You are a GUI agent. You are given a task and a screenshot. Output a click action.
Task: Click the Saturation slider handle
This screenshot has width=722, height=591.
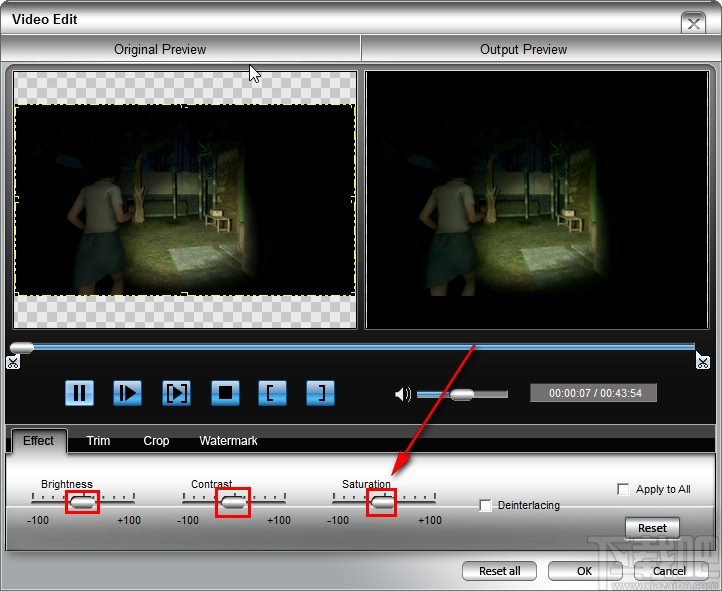[382, 503]
